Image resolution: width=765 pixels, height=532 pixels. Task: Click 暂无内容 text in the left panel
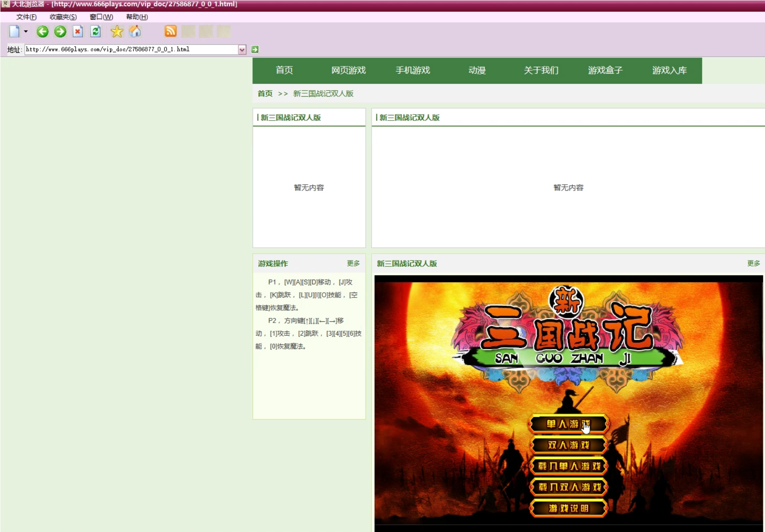tap(309, 188)
